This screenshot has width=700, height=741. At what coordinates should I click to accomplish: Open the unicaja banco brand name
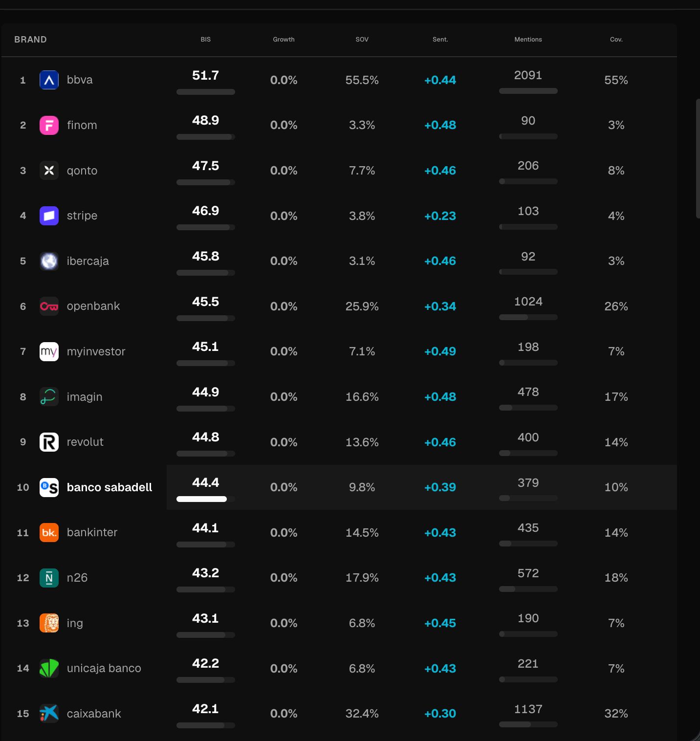point(104,668)
